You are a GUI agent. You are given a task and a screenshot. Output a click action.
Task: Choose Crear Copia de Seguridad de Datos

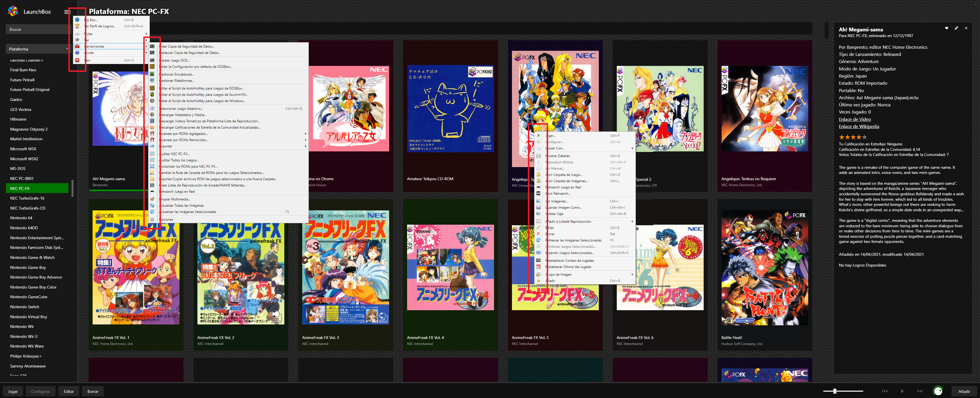(228, 46)
